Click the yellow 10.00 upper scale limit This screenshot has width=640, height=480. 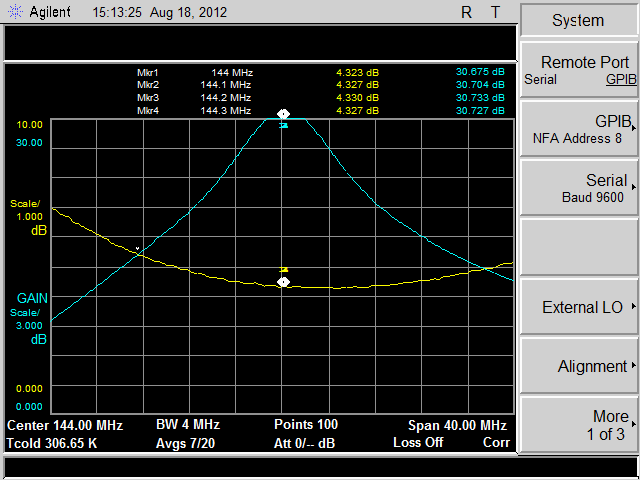pos(29,124)
